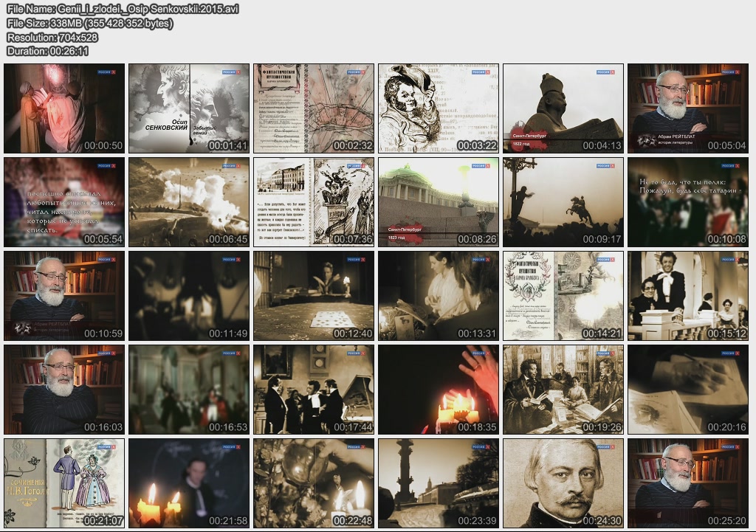Open the green-domed building frame at 00:08:26
Viewport: 756px width, 532px height.
(439, 202)
